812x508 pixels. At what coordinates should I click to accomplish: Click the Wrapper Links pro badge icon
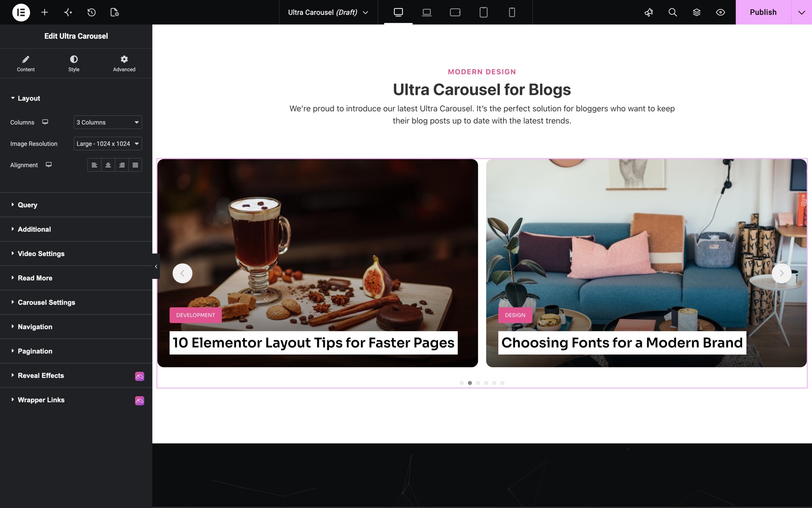click(x=140, y=400)
